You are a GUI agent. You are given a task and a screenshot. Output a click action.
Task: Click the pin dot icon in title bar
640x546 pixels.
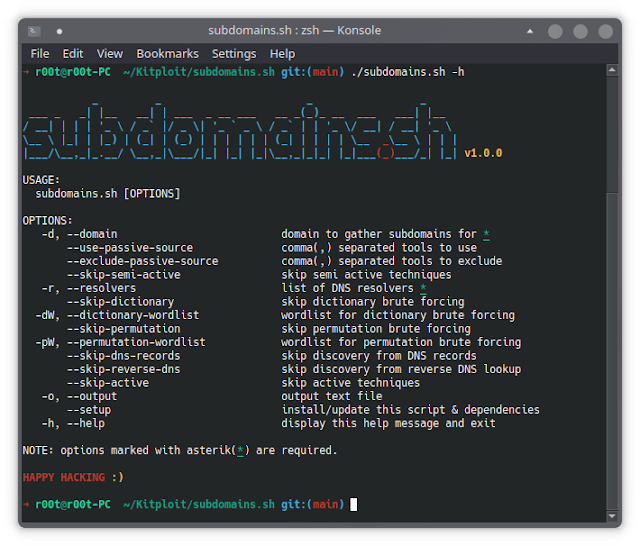pos(59,31)
